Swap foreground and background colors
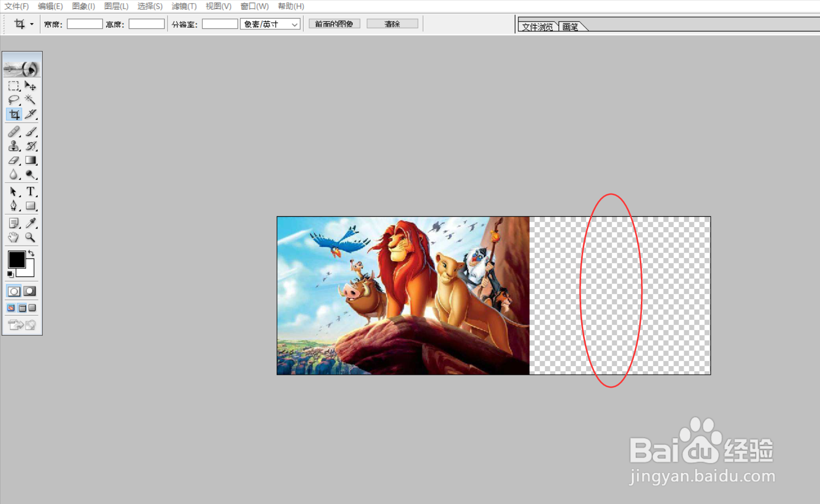 (31, 253)
